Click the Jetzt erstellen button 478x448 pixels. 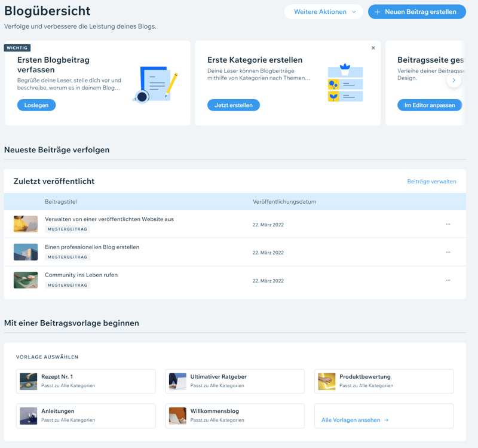[233, 105]
